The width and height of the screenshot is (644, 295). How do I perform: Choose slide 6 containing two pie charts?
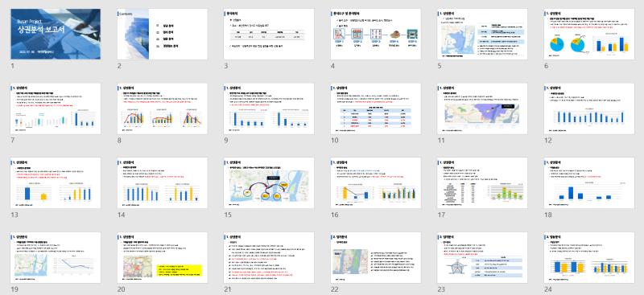(589, 34)
